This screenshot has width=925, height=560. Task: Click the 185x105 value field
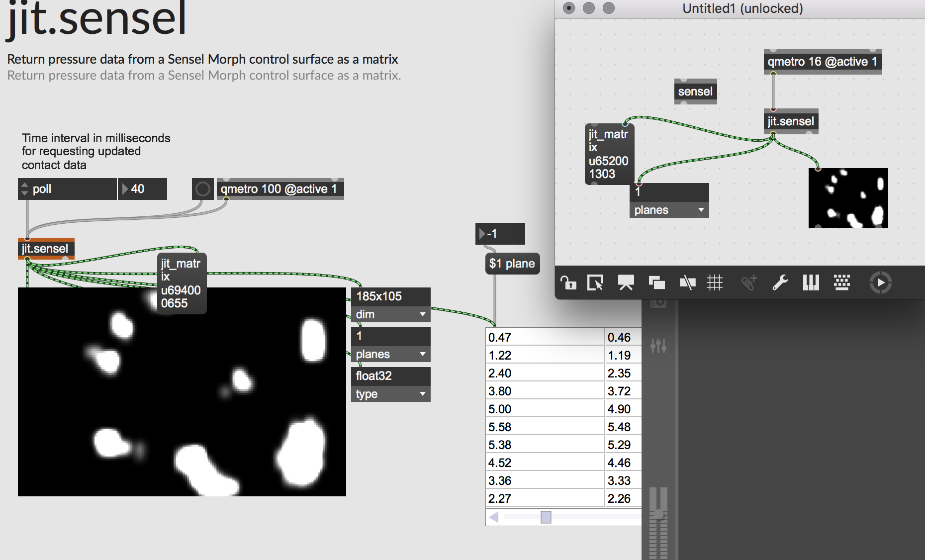pos(390,296)
